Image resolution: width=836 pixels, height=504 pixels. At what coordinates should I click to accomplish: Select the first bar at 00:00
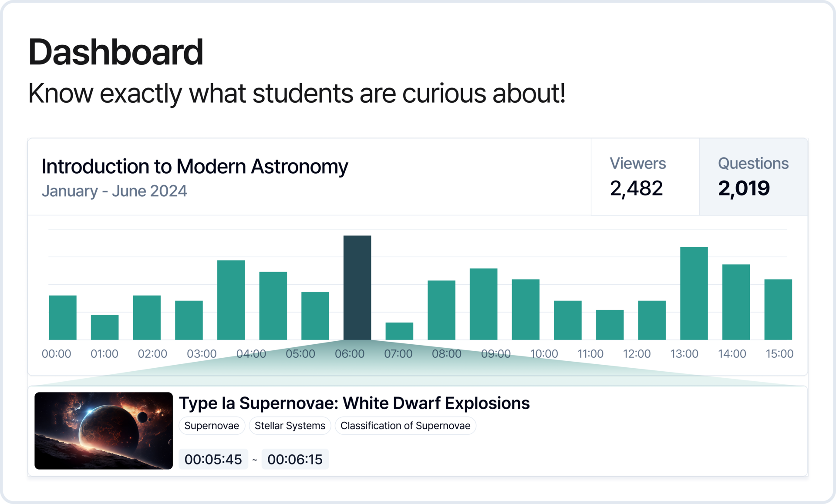click(63, 317)
